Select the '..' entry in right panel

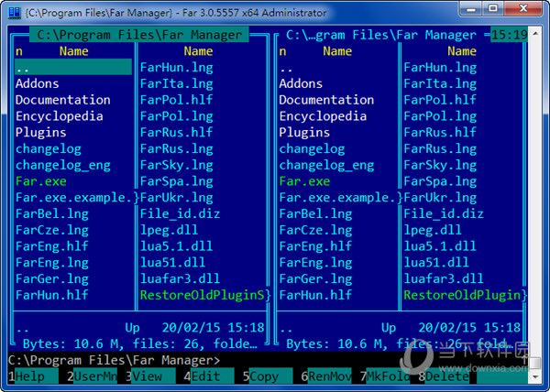click(x=286, y=70)
